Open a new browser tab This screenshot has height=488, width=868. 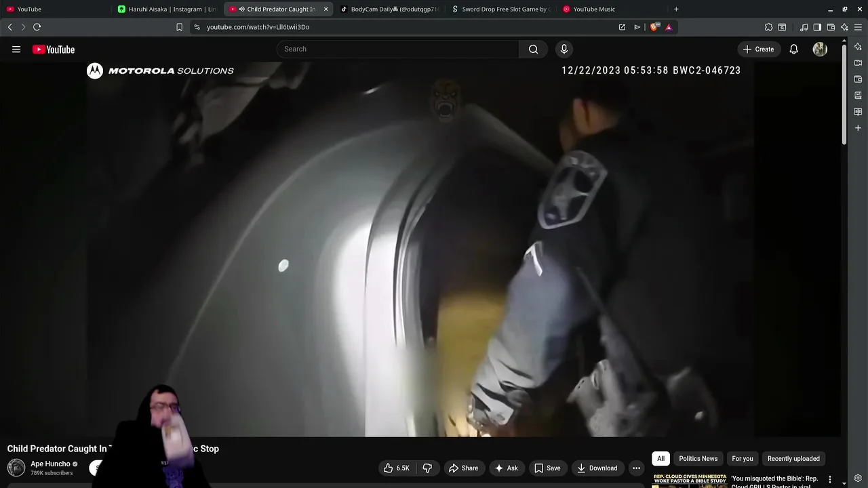(676, 9)
